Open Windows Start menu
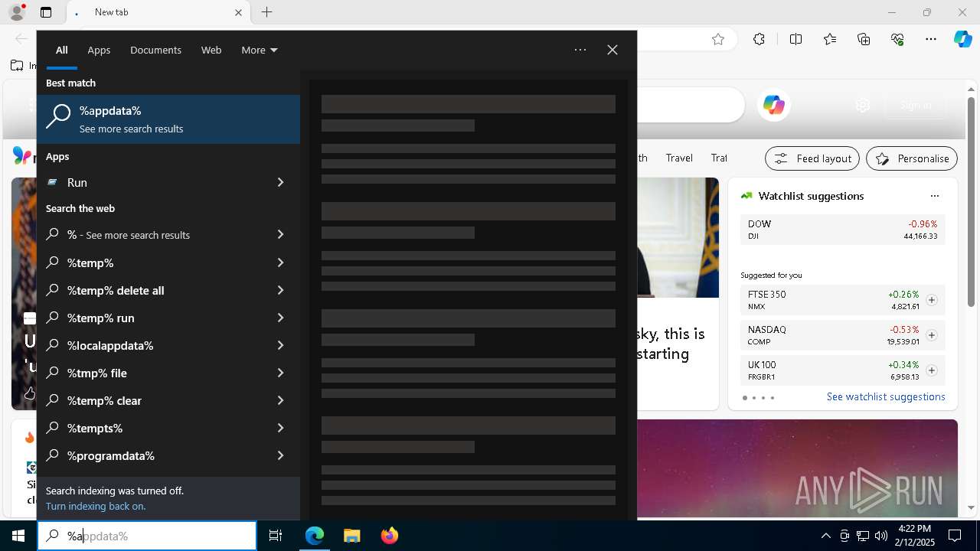980x551 pixels. point(18,536)
